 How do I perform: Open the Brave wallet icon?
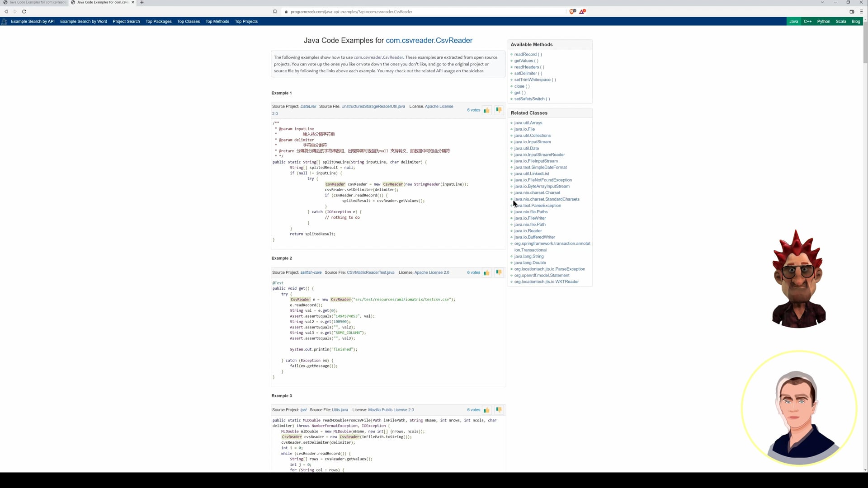click(x=852, y=12)
